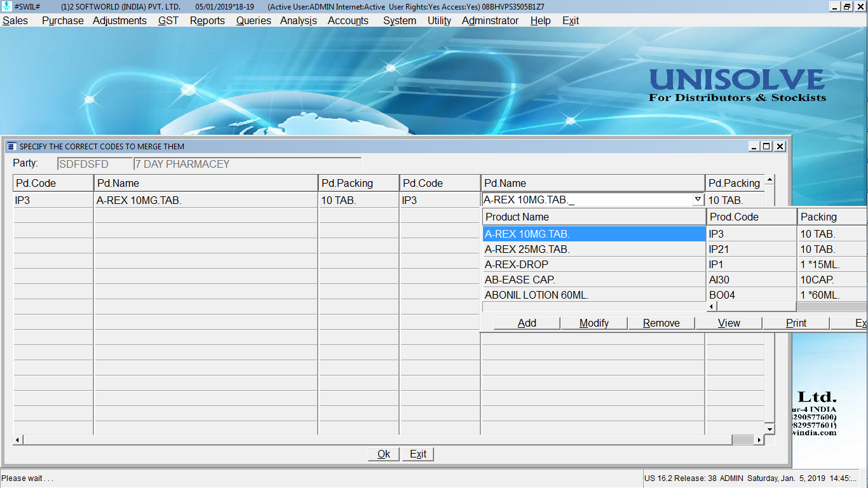
Task: Close the merge codes dialog
Action: pos(780,146)
